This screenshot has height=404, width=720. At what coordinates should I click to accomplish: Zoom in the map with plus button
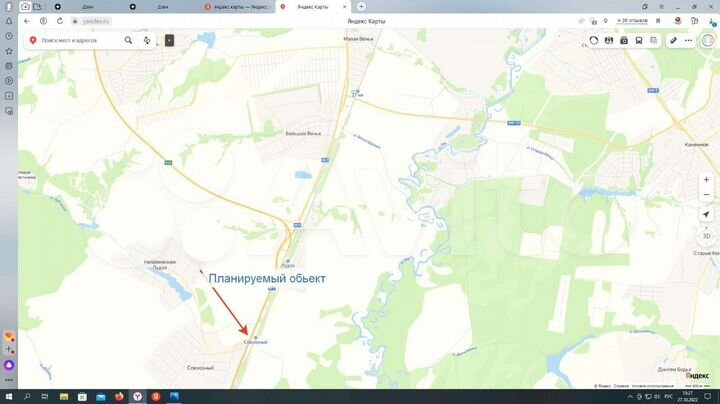[x=706, y=180]
